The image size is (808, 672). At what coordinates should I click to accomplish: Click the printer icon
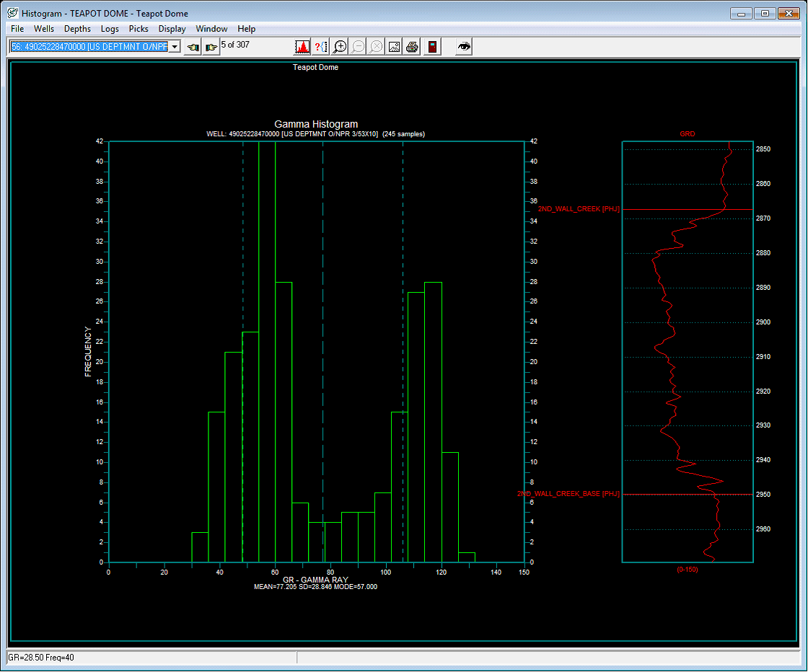[412, 47]
